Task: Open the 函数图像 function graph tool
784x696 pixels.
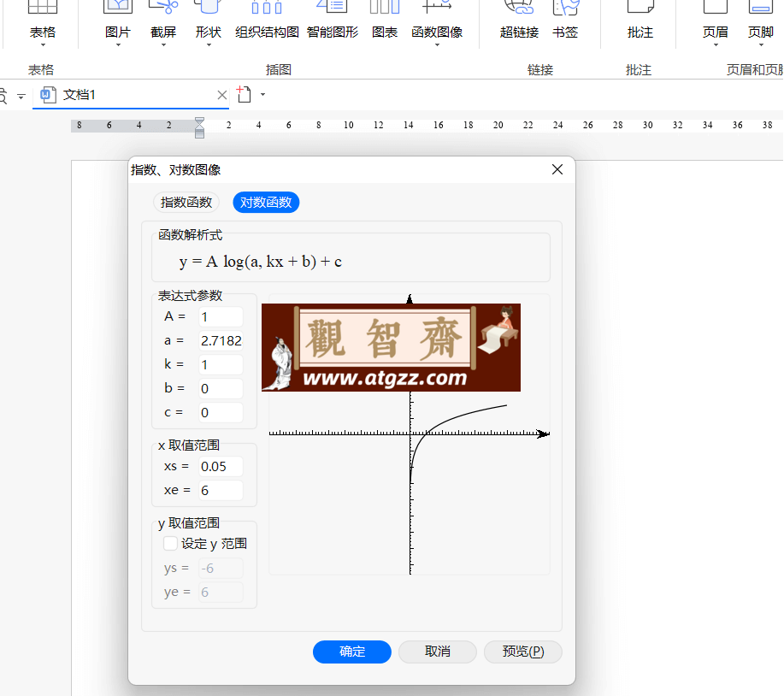Action: [x=437, y=20]
